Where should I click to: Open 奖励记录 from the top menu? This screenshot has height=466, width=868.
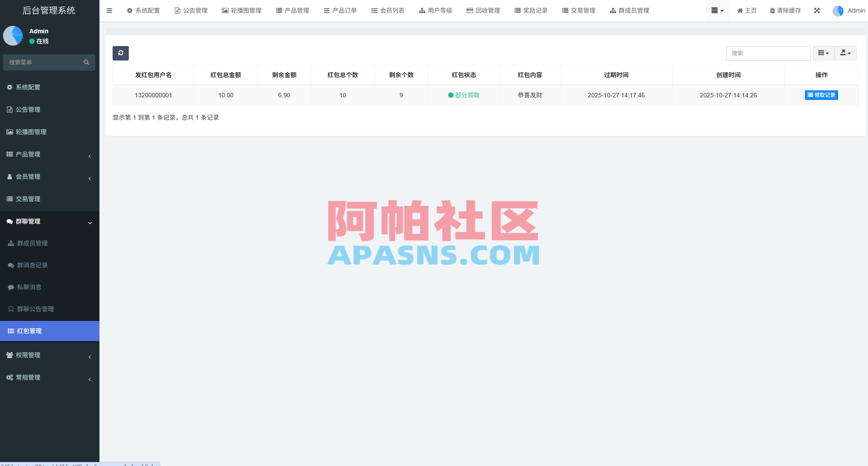(x=531, y=10)
